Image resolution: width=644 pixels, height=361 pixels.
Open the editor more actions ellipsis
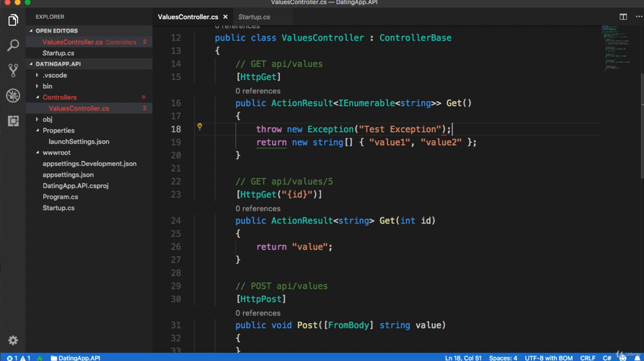click(x=639, y=17)
